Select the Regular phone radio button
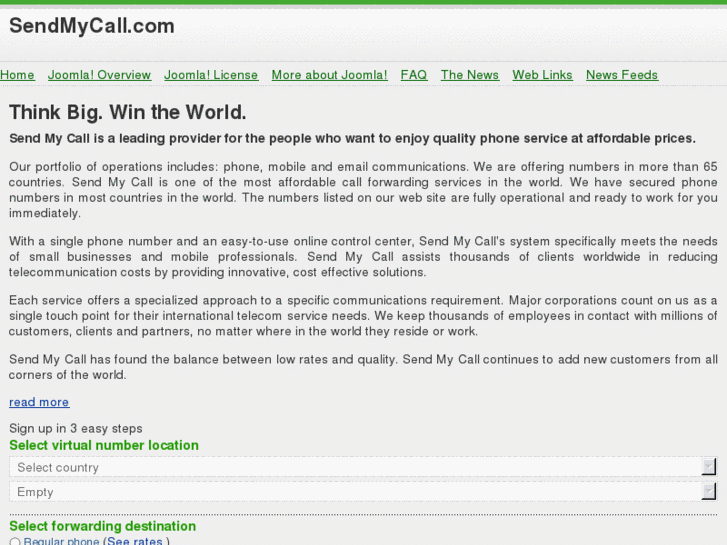This screenshot has height=545, width=727. (x=15, y=542)
